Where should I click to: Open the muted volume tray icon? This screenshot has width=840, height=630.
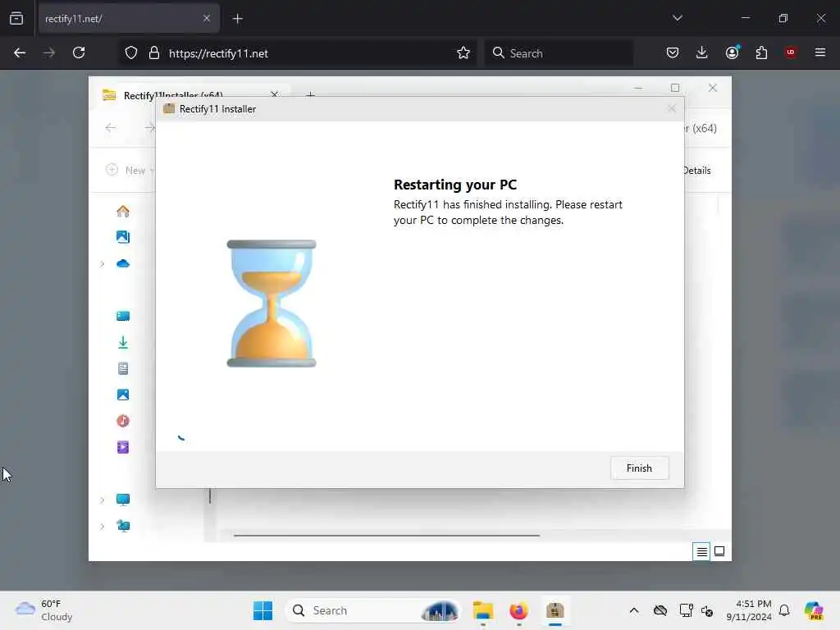(707, 610)
